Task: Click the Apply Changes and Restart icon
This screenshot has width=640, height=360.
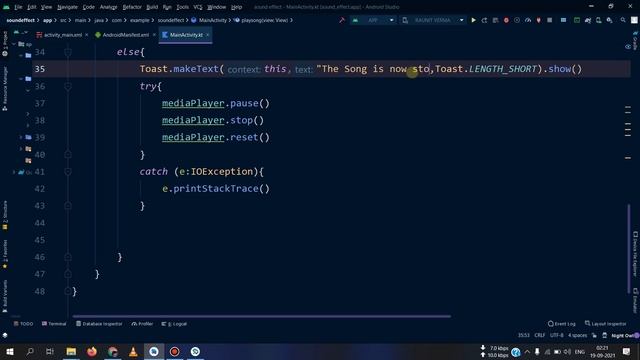Action: (484, 20)
